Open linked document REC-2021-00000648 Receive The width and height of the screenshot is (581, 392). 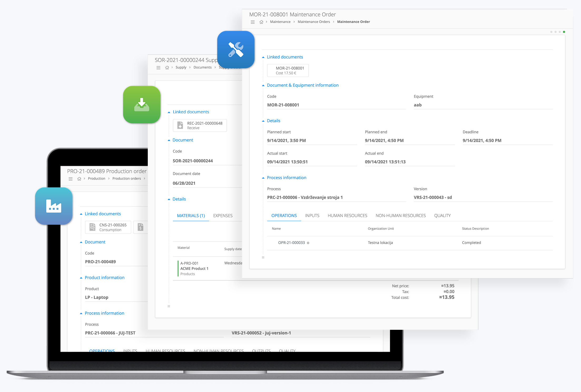(x=200, y=125)
